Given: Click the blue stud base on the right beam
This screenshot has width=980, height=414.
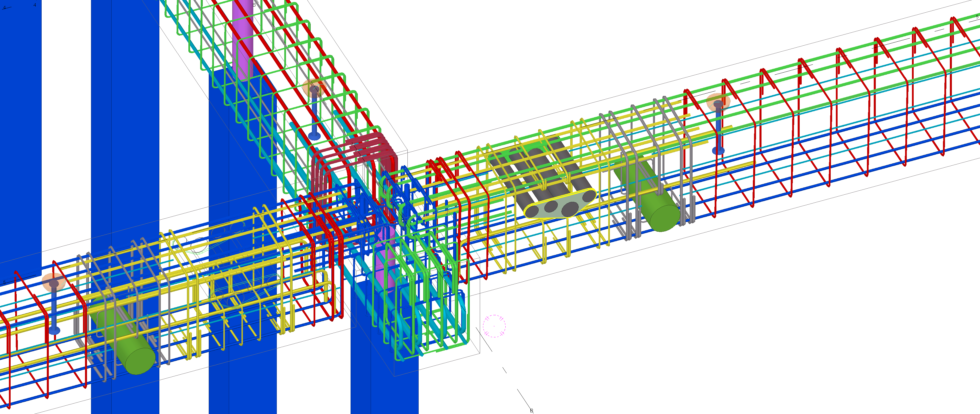Looking at the screenshot, I should (x=718, y=151).
